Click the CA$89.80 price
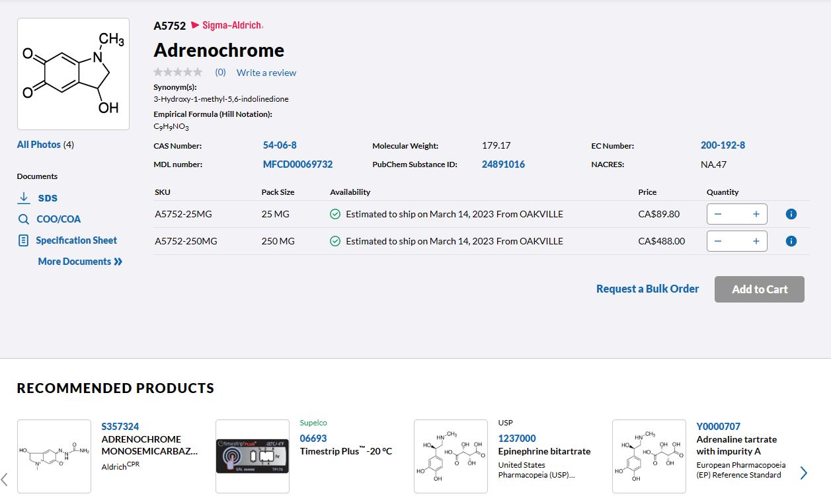This screenshot has width=831, height=504. pos(659,214)
